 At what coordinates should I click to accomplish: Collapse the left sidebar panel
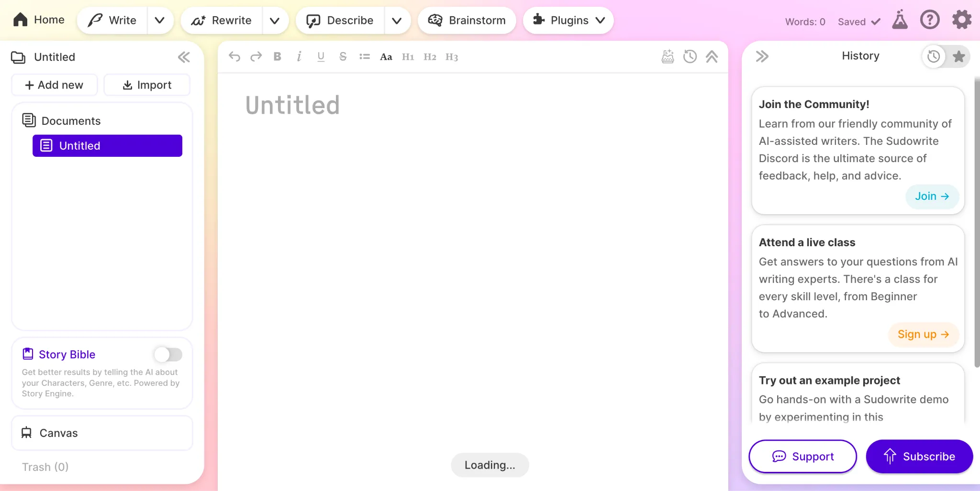pyautogui.click(x=184, y=57)
